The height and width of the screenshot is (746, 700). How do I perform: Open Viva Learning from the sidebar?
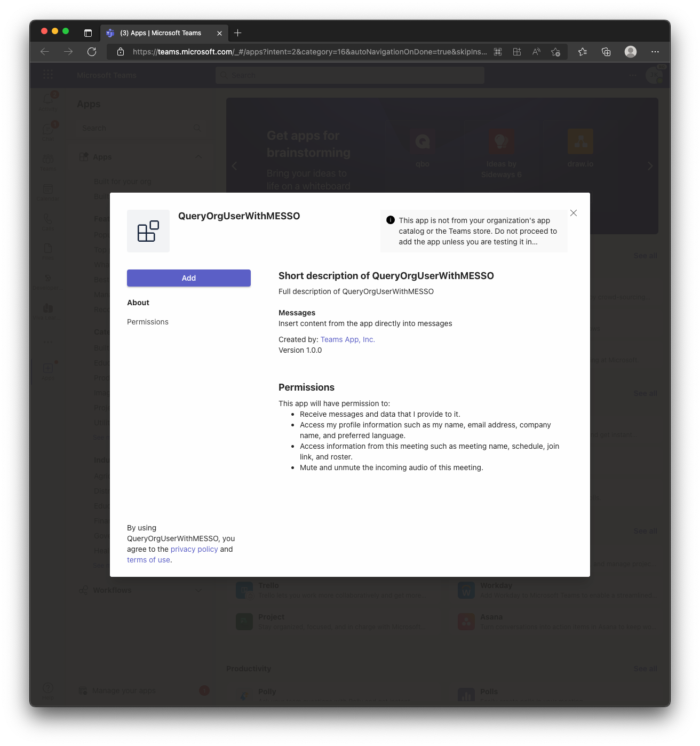click(48, 309)
